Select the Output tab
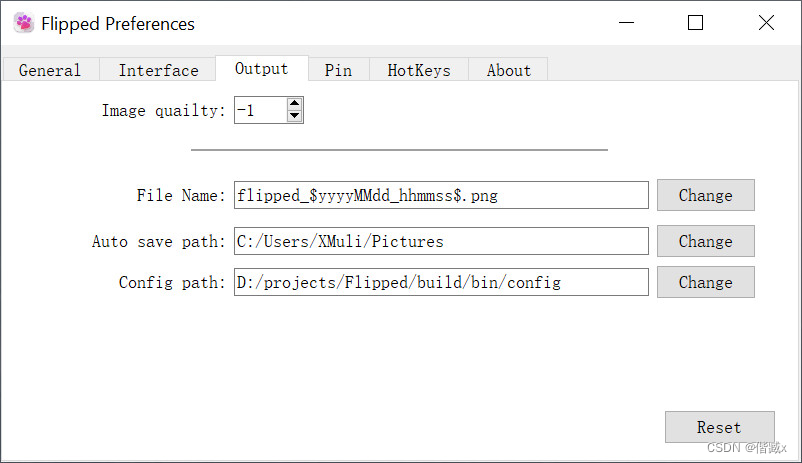 click(262, 69)
